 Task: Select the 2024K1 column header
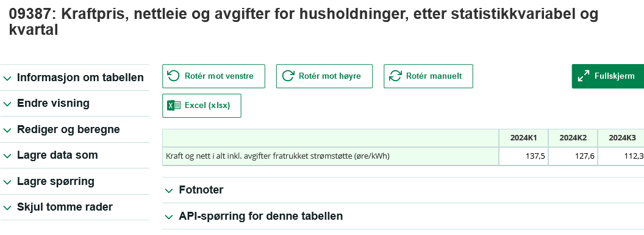click(x=523, y=138)
